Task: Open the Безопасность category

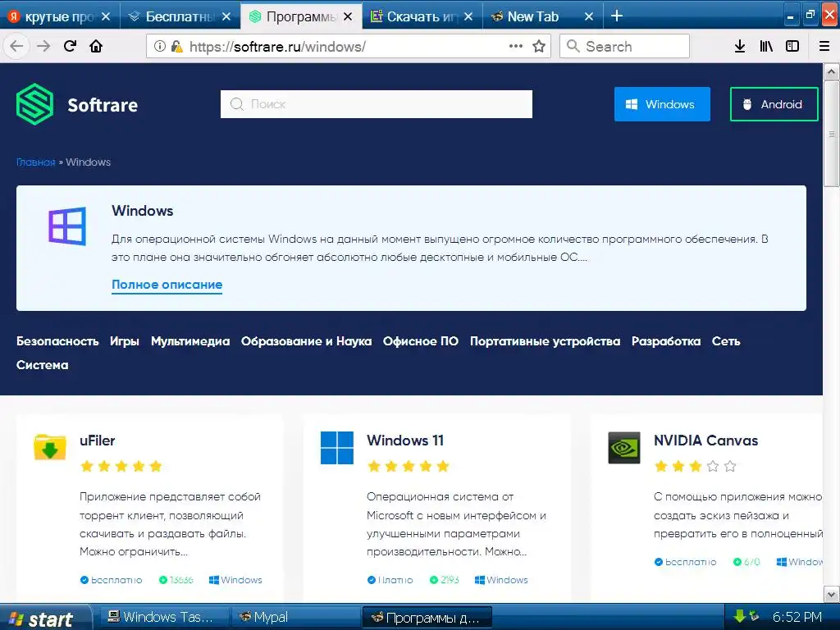Action: (57, 341)
